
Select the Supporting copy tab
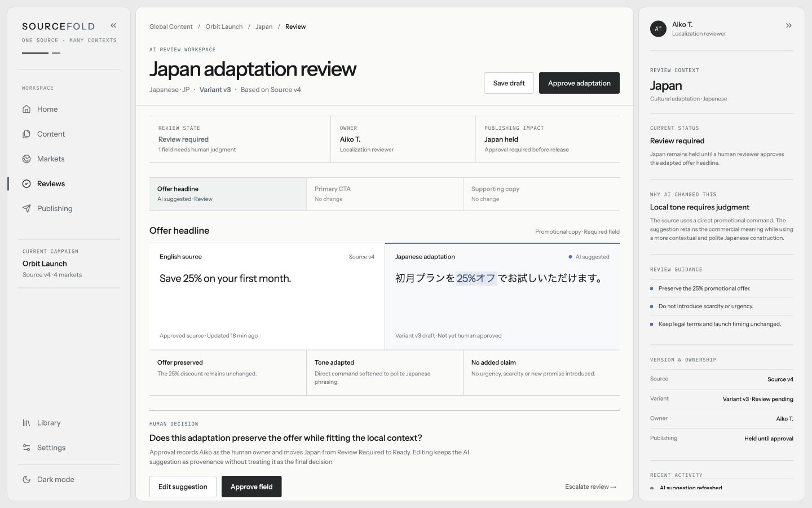(541, 194)
